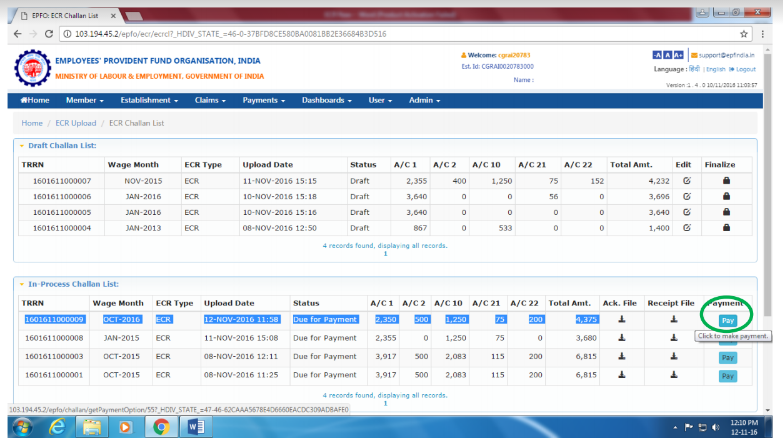Bookmark page with the star icon
Screen dimensions: 783x446
coord(743,33)
